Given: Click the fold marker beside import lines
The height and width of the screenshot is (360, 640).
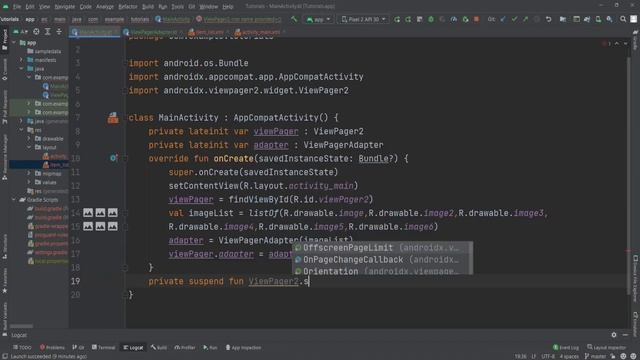Looking at the screenshot, I should point(125,63).
